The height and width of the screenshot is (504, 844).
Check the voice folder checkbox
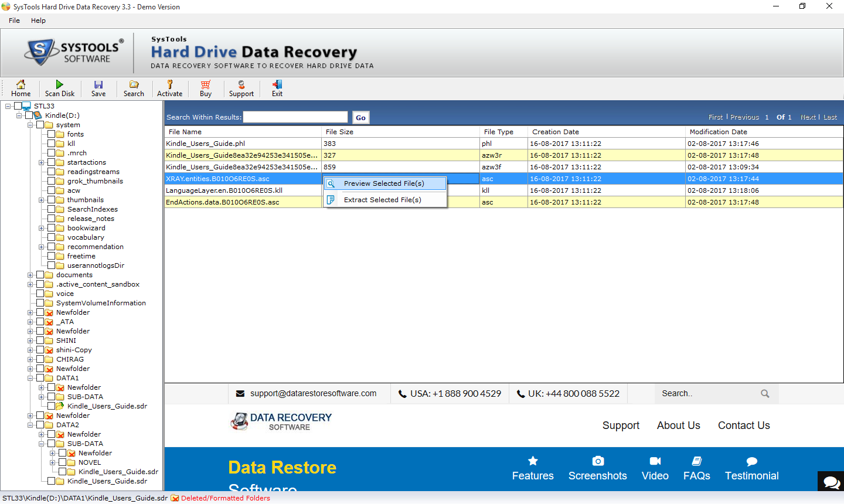(x=40, y=294)
